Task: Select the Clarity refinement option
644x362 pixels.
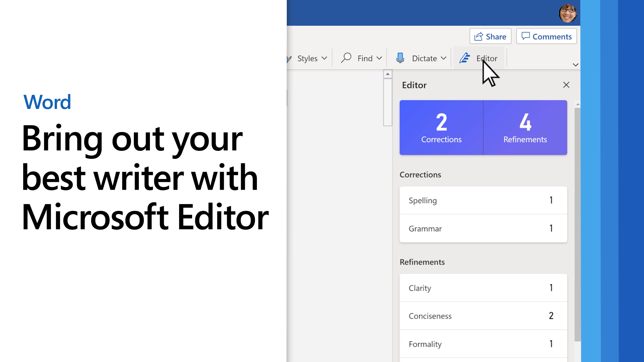Action: 483,288
